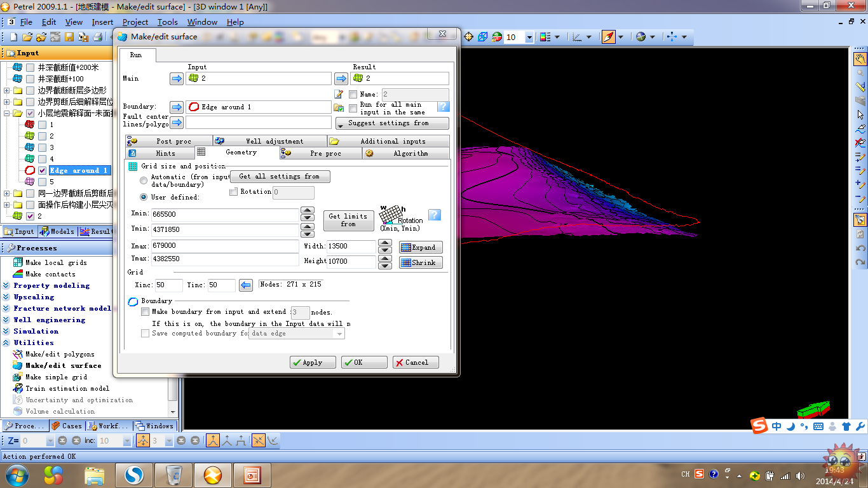Click the blue arrow beside Boundary field
This screenshot has height=488, width=868.
coord(177,107)
